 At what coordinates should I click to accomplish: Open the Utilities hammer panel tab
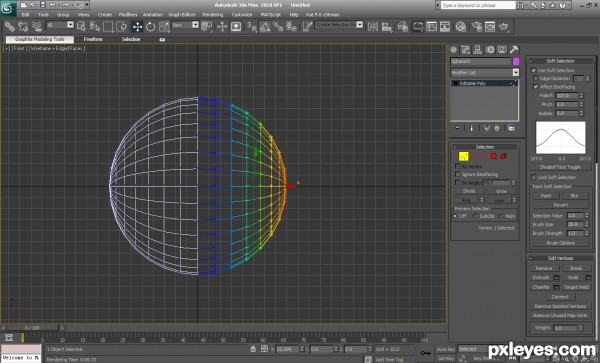(514, 50)
